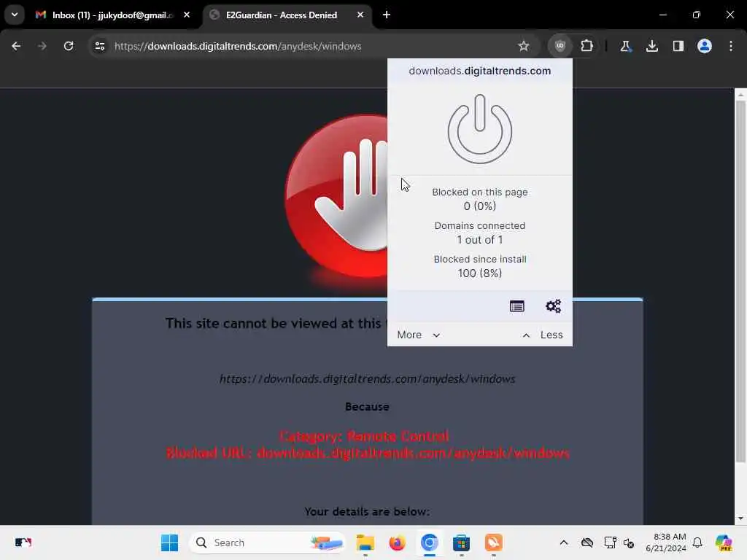The height and width of the screenshot is (560, 747).
Task: Go back to previous page
Action: [x=16, y=46]
